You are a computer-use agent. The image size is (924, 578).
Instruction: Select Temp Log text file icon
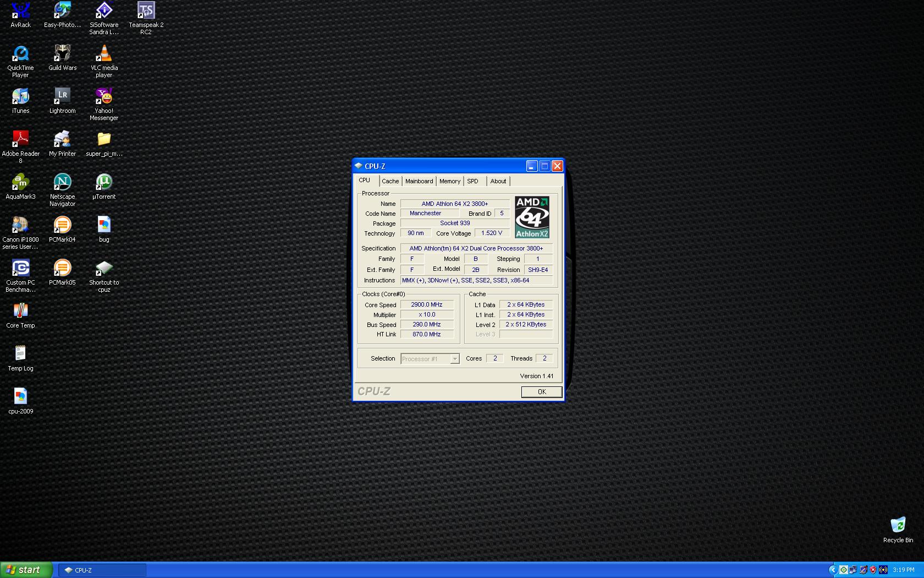pyautogui.click(x=20, y=358)
